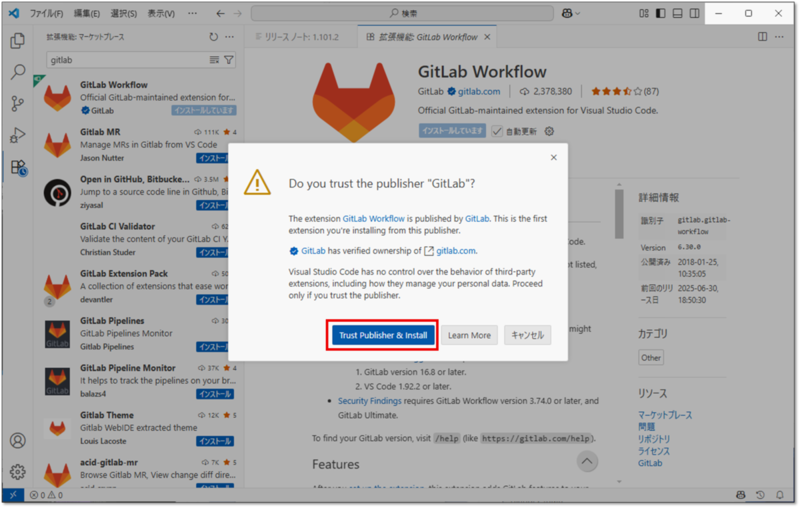Viewport: 800px width, 508px height.
Task: Open the マーケットプレース resource link
Action: tap(665, 415)
